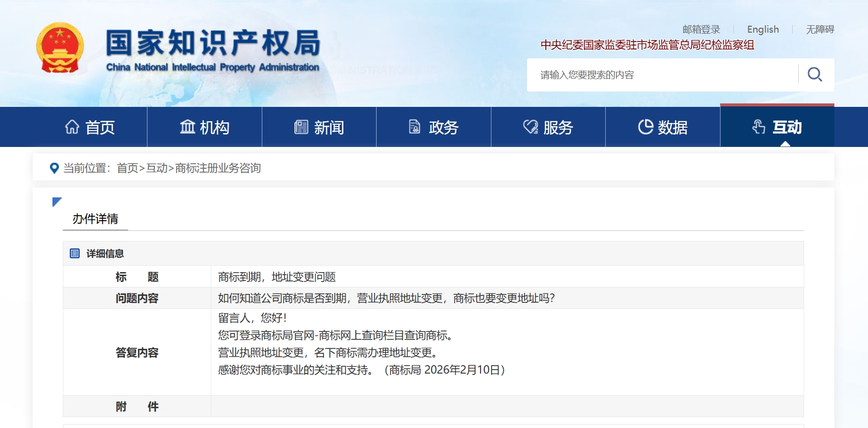Open the 邮箱登录 link

click(x=701, y=30)
